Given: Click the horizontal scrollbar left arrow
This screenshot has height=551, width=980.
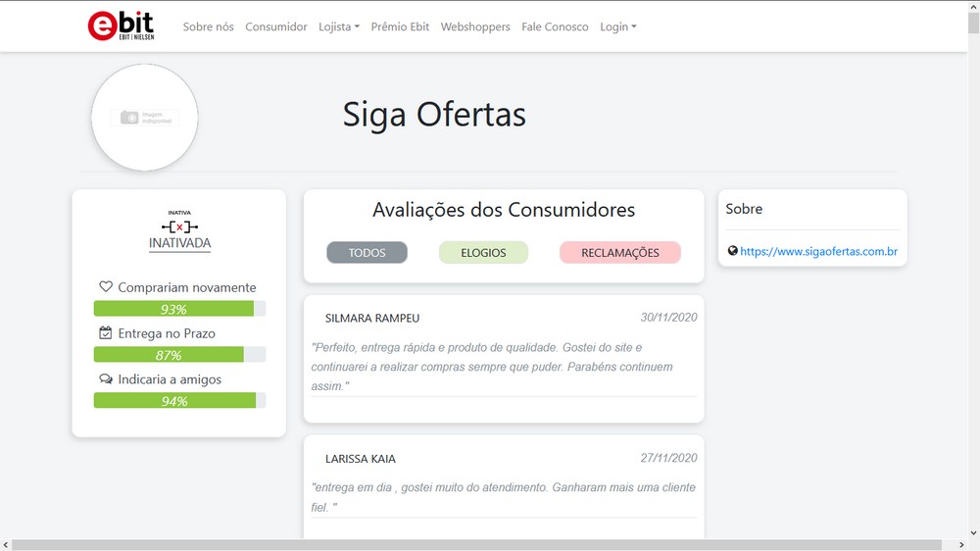Looking at the screenshot, I should coord(6,545).
